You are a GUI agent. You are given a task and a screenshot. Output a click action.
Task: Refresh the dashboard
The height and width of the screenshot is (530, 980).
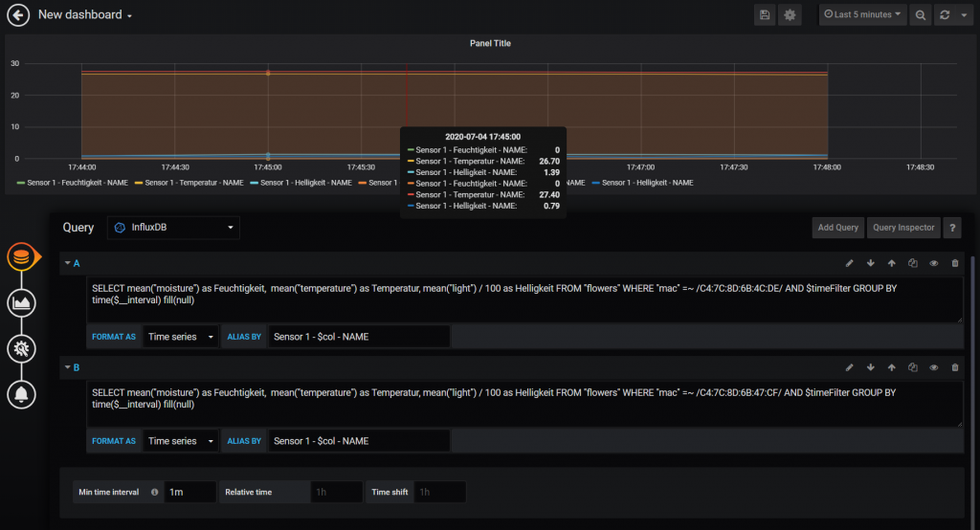pyautogui.click(x=946, y=15)
